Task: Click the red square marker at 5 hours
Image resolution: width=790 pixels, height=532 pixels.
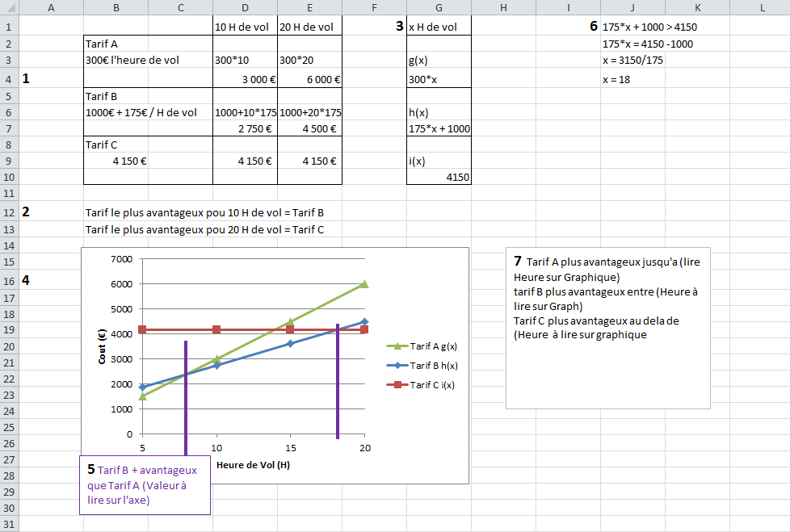Action: (142, 329)
